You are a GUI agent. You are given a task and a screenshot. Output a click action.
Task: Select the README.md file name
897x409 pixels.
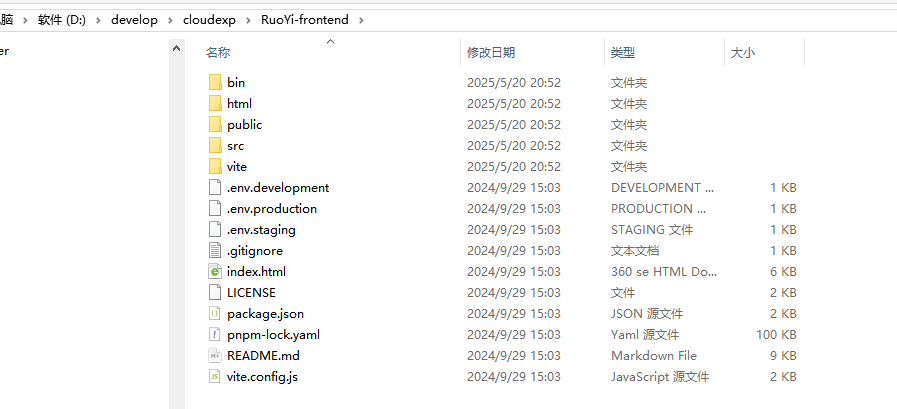click(263, 356)
